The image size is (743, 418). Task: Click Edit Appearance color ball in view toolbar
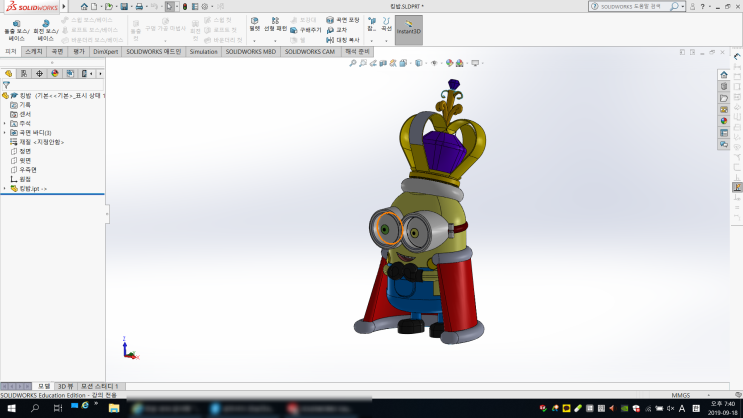(x=449, y=63)
